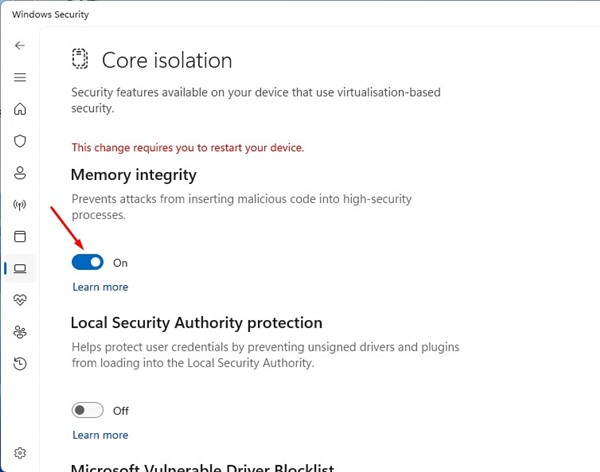600x472 pixels.
Task: Click the Core isolation page heading
Action: click(x=167, y=60)
